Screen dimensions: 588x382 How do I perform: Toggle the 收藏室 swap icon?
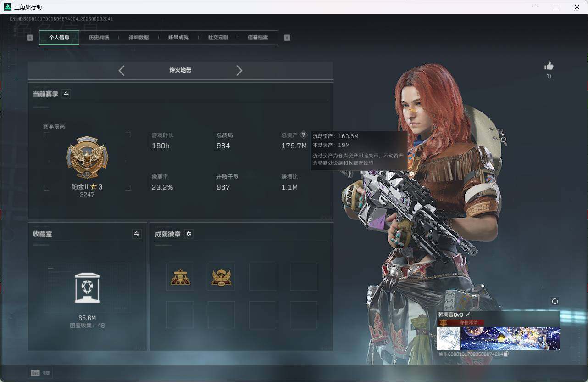coord(137,234)
